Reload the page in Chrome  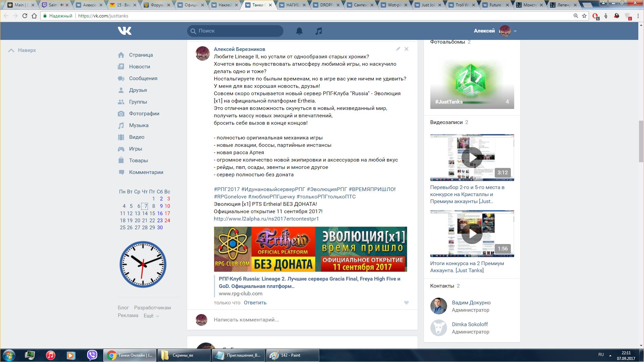pyautogui.click(x=25, y=16)
